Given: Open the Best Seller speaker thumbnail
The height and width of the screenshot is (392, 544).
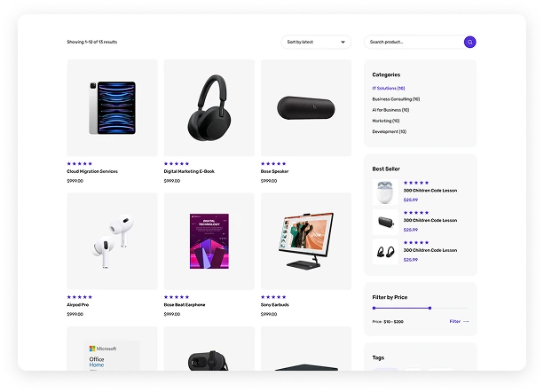Looking at the screenshot, I should (385, 222).
